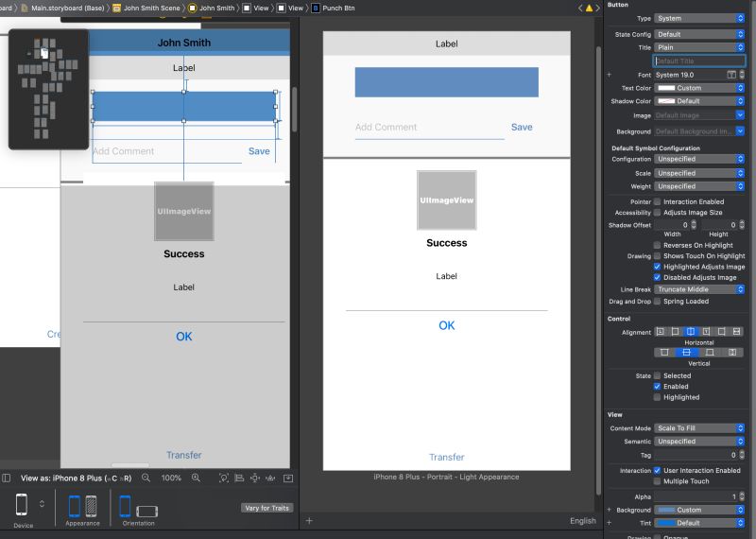
Task: Set horizontal alignment to center
Action: tap(691, 332)
